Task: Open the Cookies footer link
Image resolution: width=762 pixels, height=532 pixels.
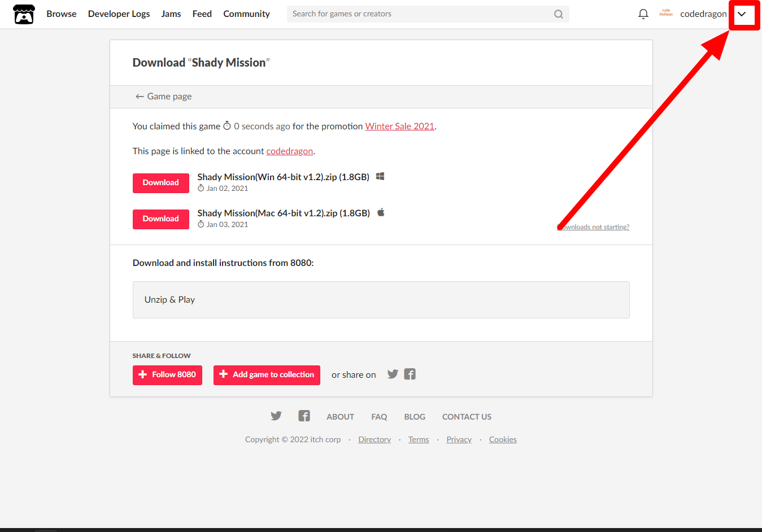Action: pyautogui.click(x=503, y=439)
